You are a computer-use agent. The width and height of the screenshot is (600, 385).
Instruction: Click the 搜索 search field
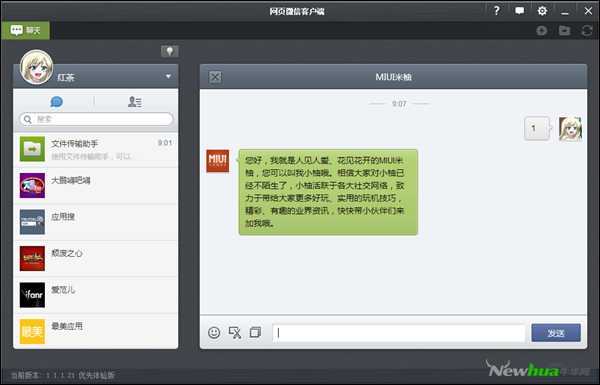[x=96, y=119]
